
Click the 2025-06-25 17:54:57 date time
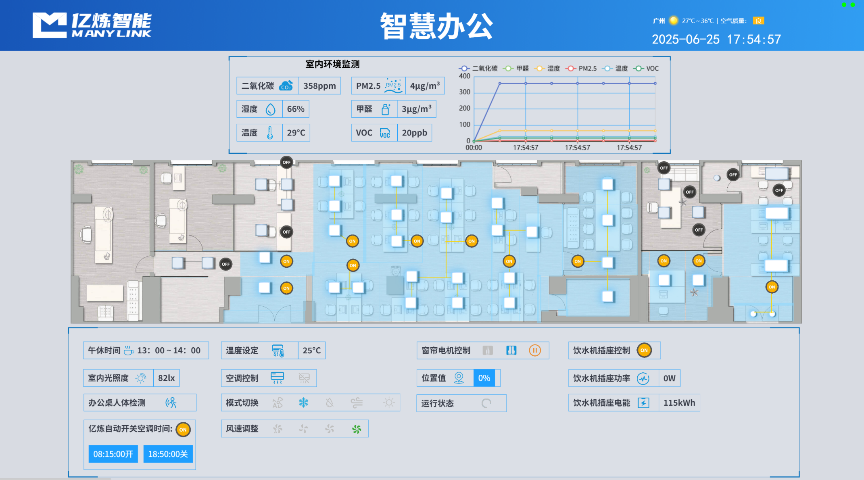(x=716, y=39)
